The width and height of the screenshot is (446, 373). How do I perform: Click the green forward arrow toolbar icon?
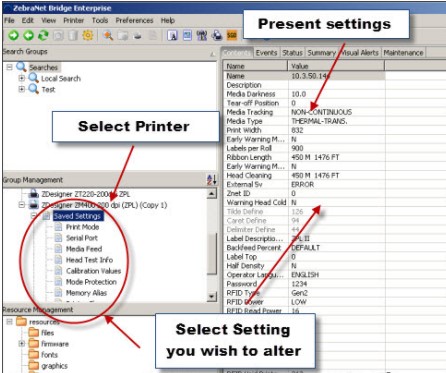point(13,35)
